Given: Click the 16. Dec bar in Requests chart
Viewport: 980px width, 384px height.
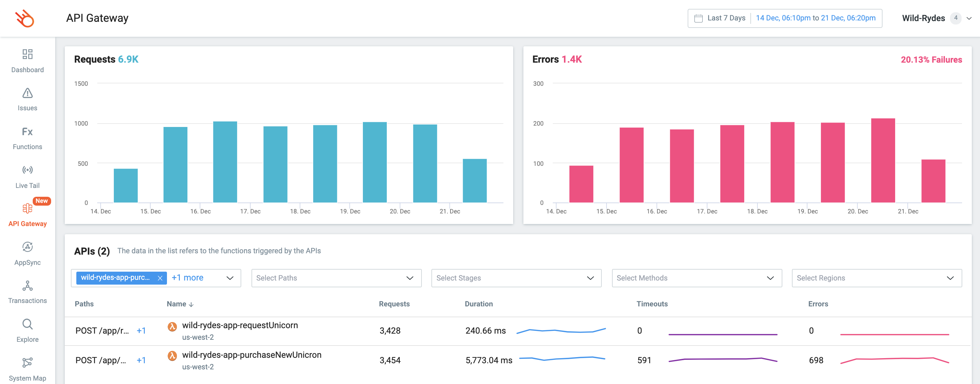Looking at the screenshot, I should (x=225, y=162).
